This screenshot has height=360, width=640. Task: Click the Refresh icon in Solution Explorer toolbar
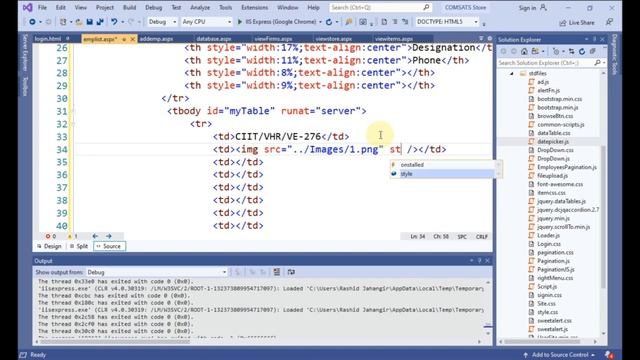pos(582,51)
